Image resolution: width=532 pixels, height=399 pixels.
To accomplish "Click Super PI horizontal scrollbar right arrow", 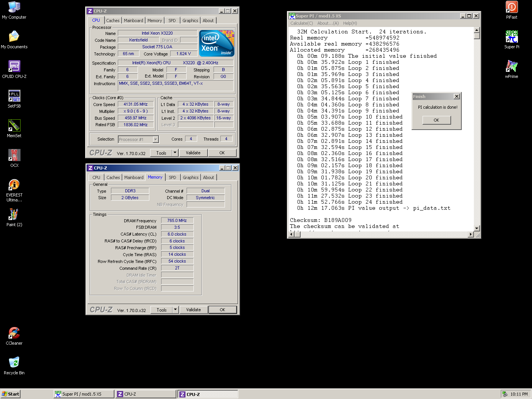I will 471,234.
